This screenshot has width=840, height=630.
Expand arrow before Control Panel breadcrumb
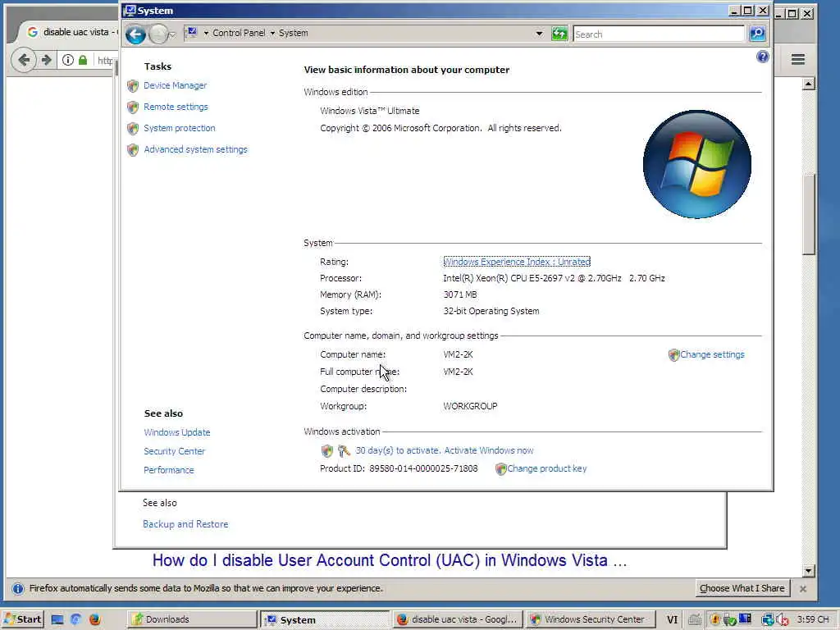(206, 33)
